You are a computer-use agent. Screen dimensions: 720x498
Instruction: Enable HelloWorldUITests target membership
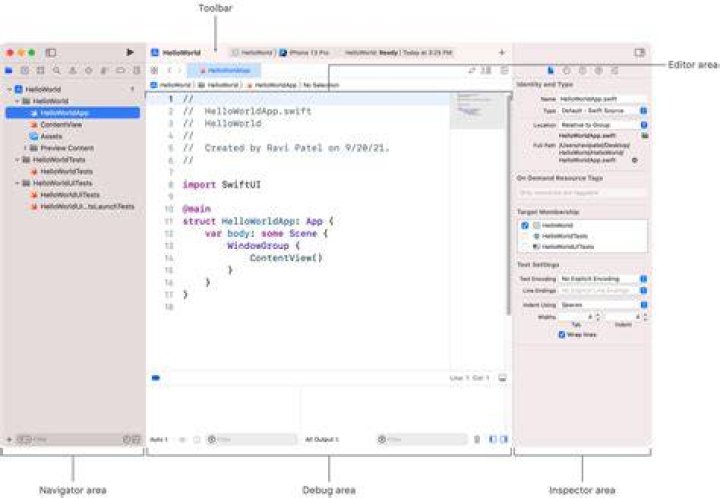[x=525, y=246]
